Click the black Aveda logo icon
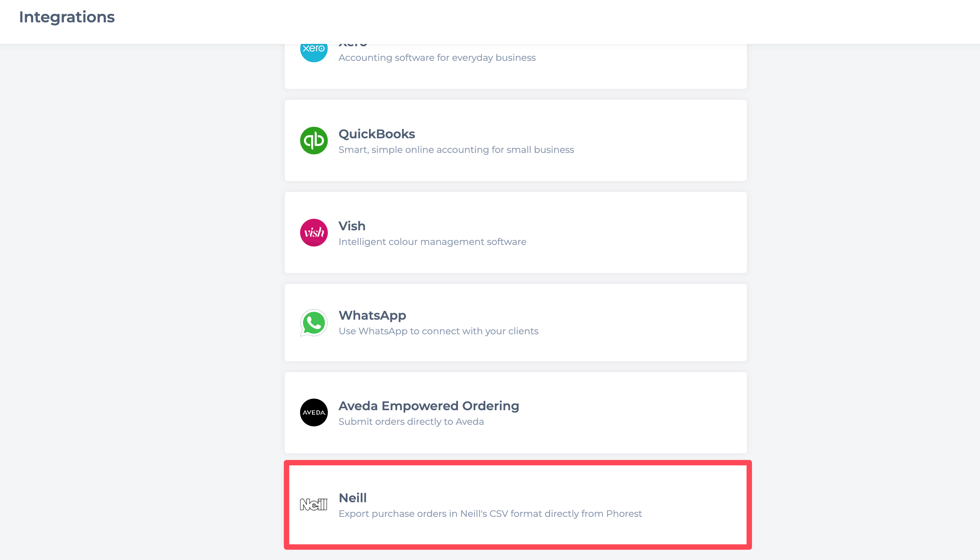The width and height of the screenshot is (980, 560). (x=314, y=412)
